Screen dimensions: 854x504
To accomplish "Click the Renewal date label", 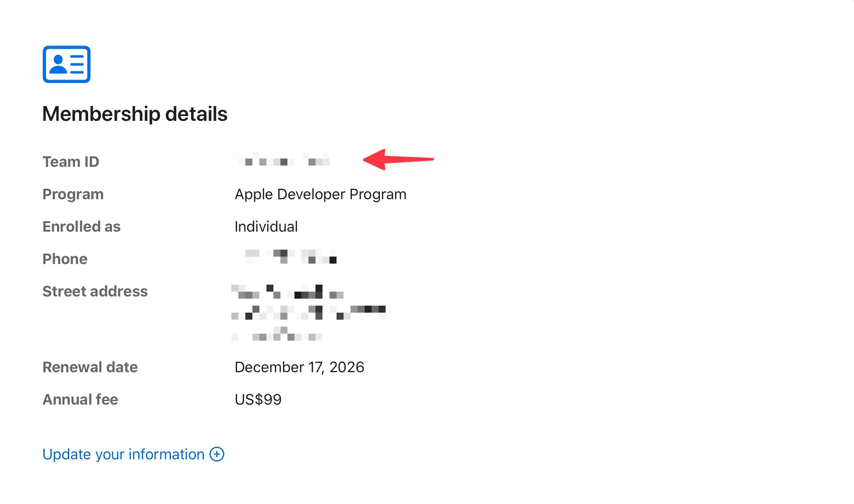I will tap(90, 367).
